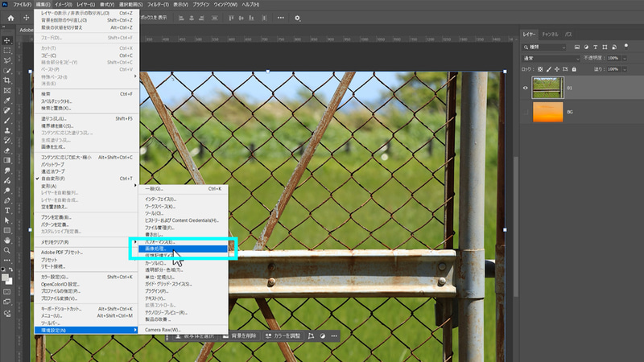The width and height of the screenshot is (644, 362).
Task: Open the イメージ(I) menu
Action: click(64, 5)
